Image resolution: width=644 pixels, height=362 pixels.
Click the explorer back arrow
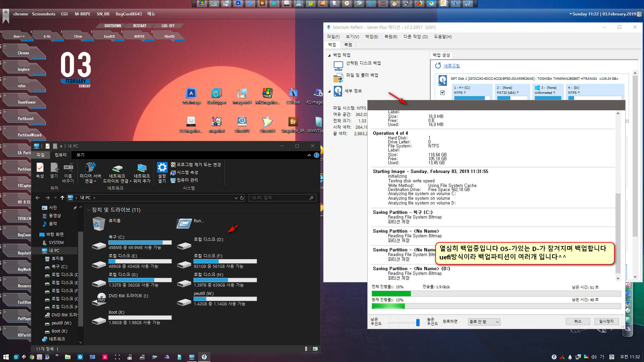pyautogui.click(x=38, y=198)
